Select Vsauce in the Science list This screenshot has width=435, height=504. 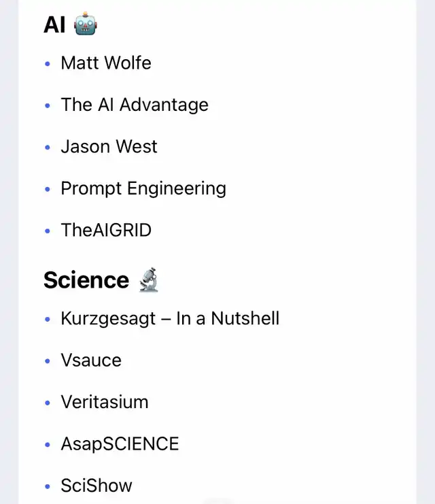pyautogui.click(x=91, y=360)
